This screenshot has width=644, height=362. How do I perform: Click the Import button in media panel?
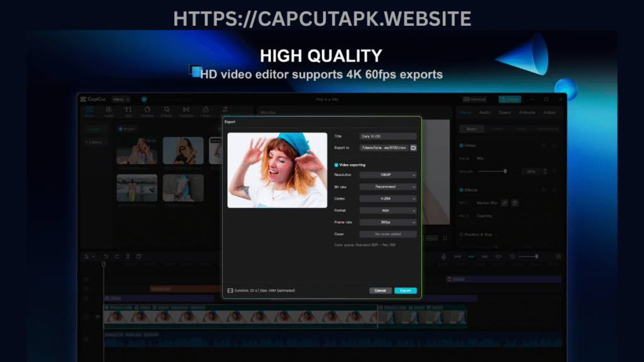(x=127, y=129)
